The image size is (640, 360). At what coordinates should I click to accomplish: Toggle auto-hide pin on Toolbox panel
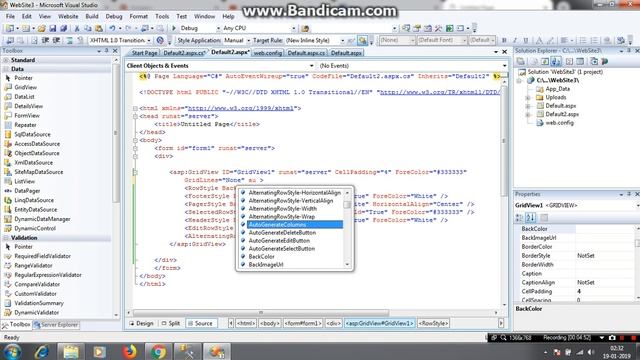tap(107, 51)
